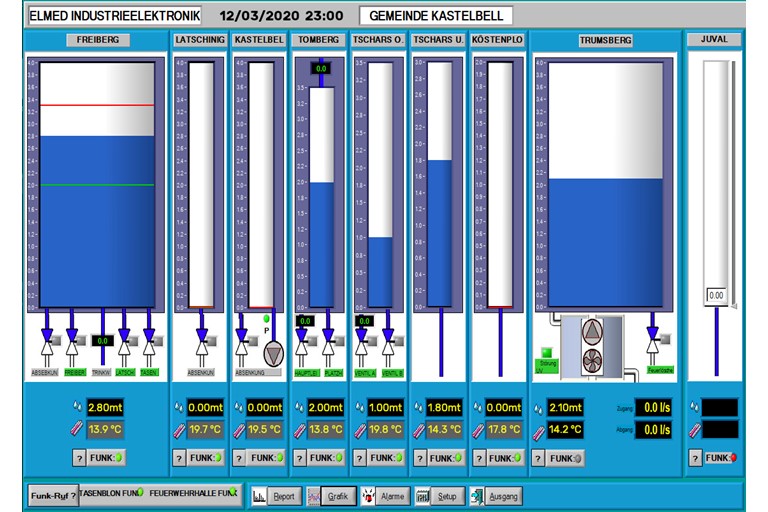Click the Alarme siren icon
The width and height of the screenshot is (768, 512).
[369, 496]
